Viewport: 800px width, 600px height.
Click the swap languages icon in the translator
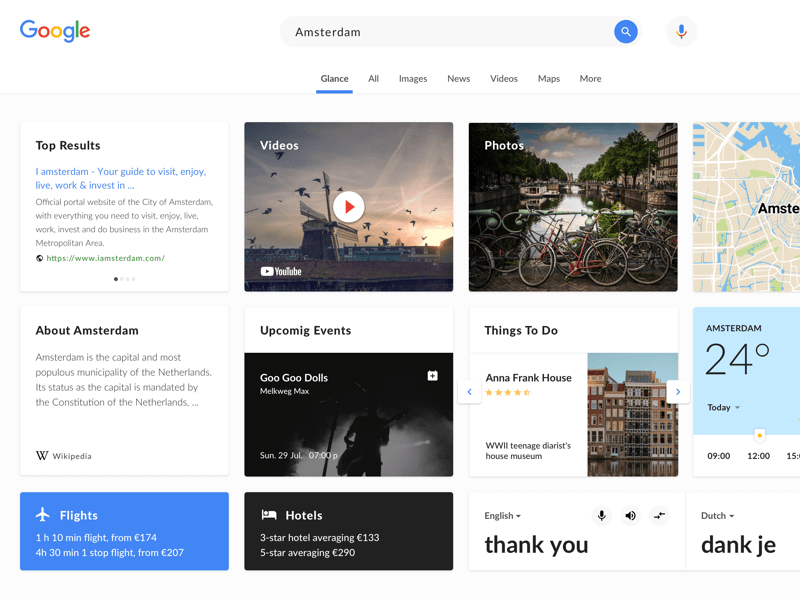point(658,515)
